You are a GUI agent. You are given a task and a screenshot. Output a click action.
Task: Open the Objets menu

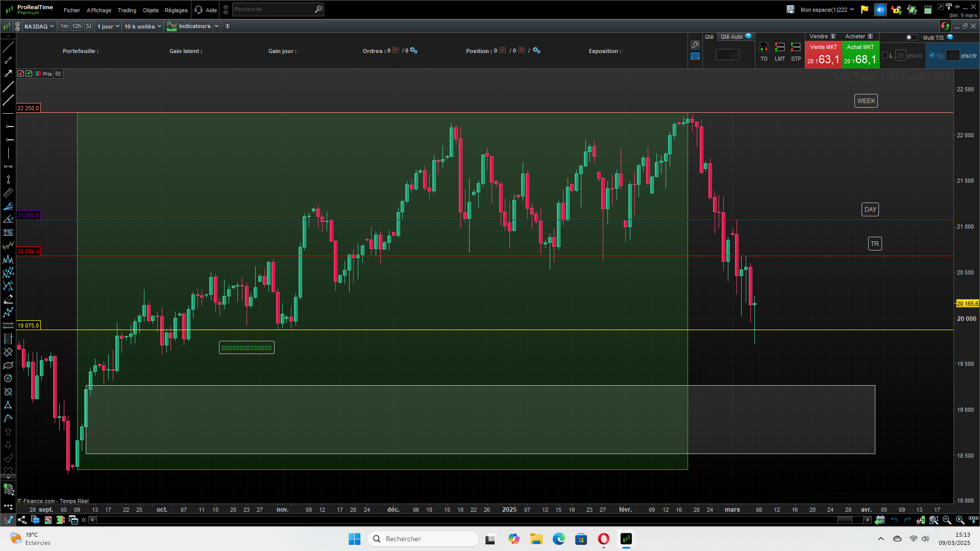point(151,10)
